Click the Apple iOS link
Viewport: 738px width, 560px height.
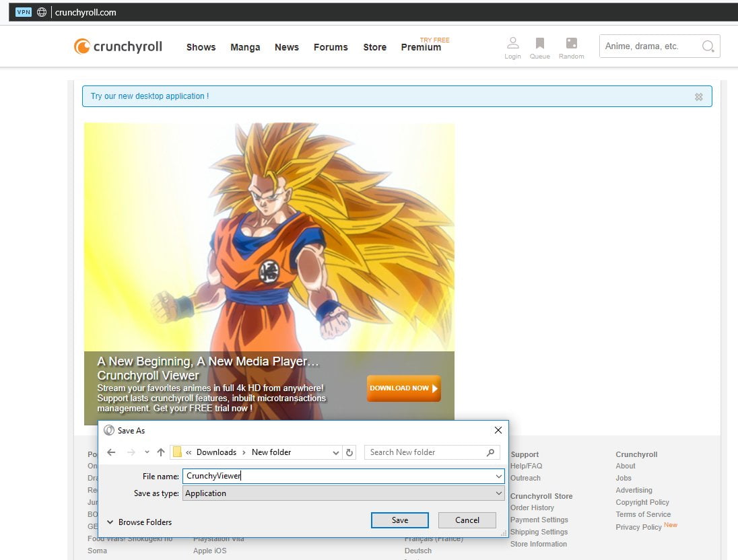[x=209, y=551]
